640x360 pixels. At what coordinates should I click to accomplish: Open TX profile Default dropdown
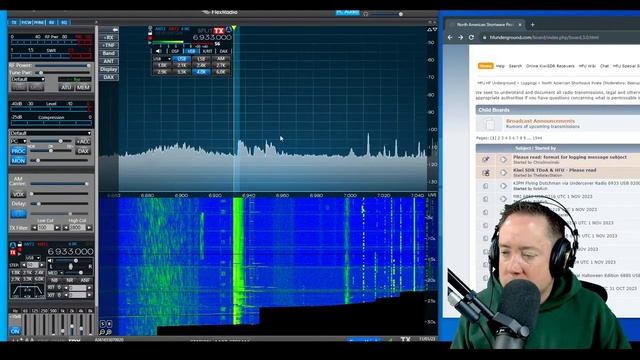[x=27, y=79]
